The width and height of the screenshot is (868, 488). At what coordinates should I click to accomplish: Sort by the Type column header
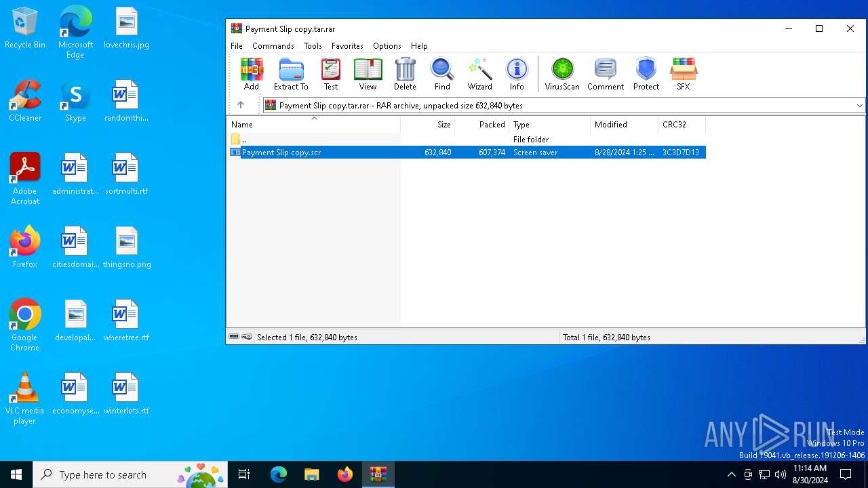tap(549, 125)
